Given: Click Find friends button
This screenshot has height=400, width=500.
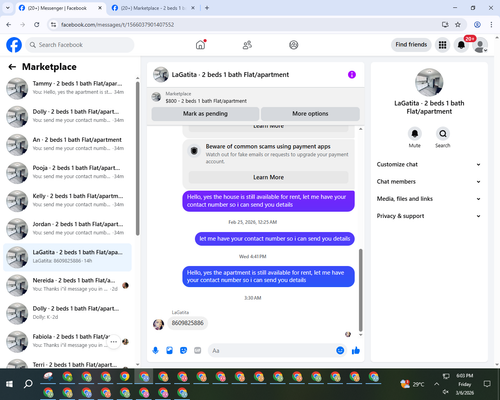Looking at the screenshot, I should click(x=411, y=45).
